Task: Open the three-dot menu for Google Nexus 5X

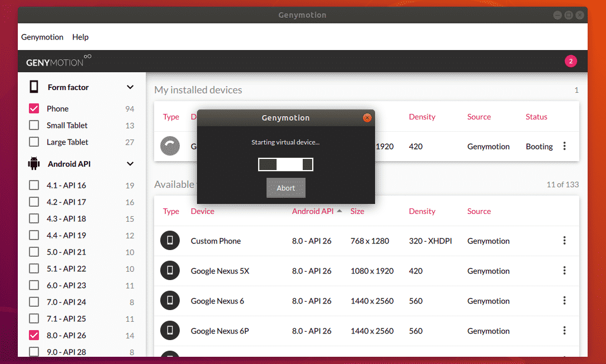Action: click(x=564, y=271)
